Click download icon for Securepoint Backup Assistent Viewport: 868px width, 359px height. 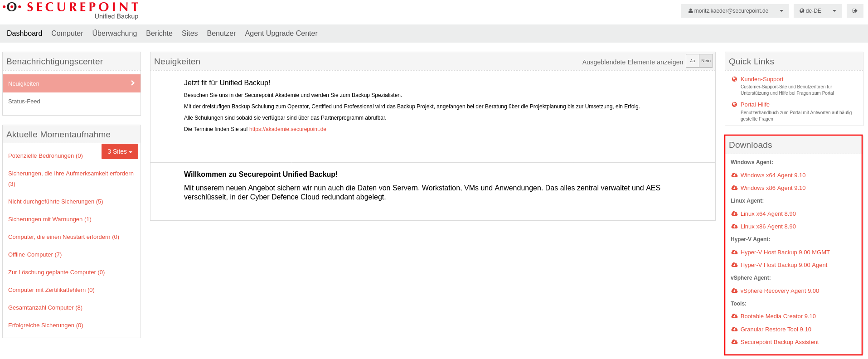point(734,342)
